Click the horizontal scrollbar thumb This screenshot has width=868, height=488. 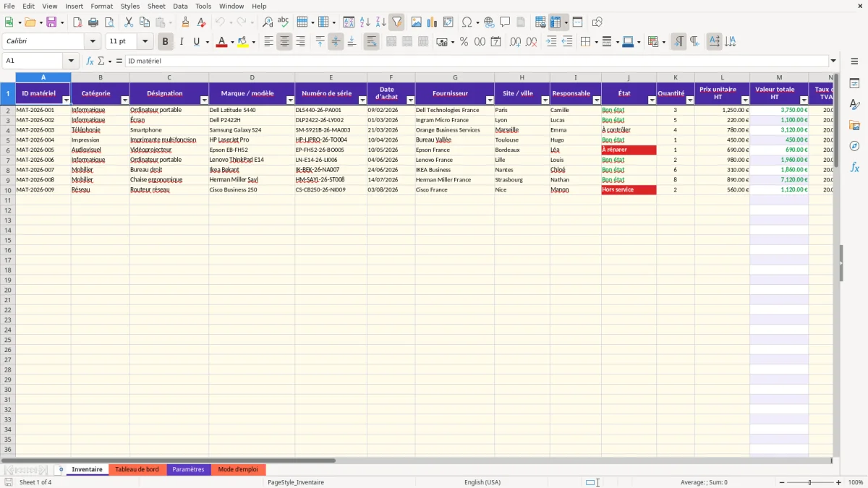pos(168,460)
